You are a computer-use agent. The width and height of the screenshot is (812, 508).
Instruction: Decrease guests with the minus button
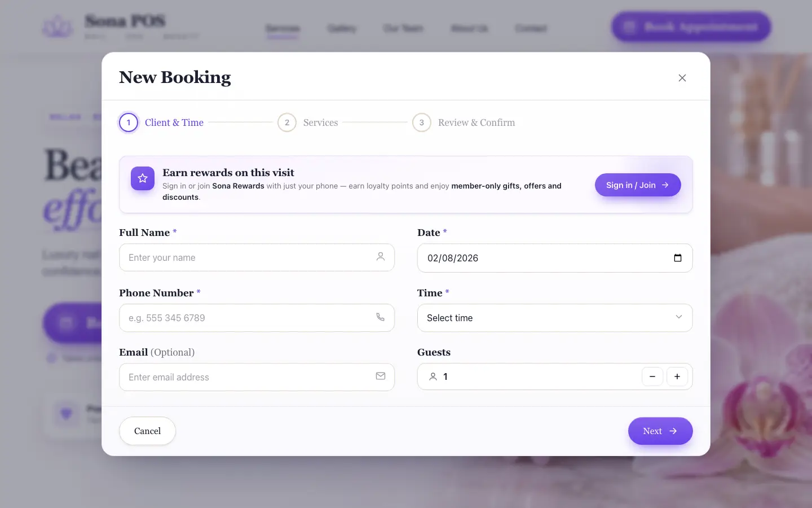point(652,376)
